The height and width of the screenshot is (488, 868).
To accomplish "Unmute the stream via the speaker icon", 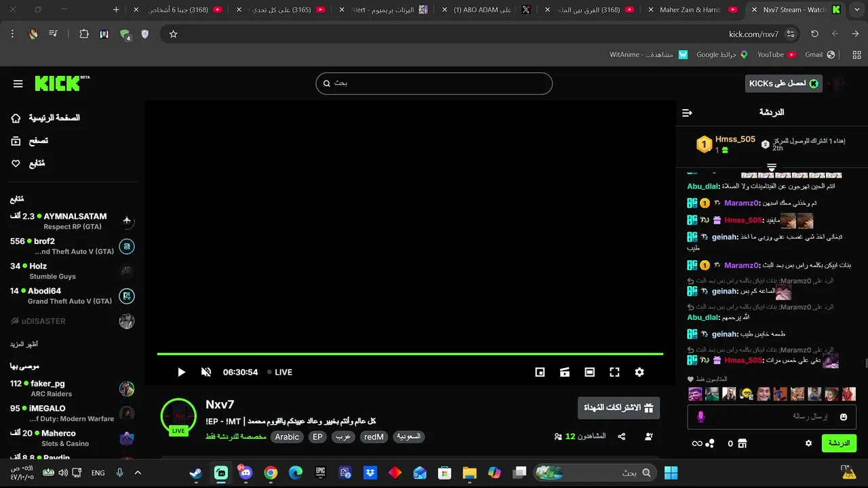I will pos(206,372).
